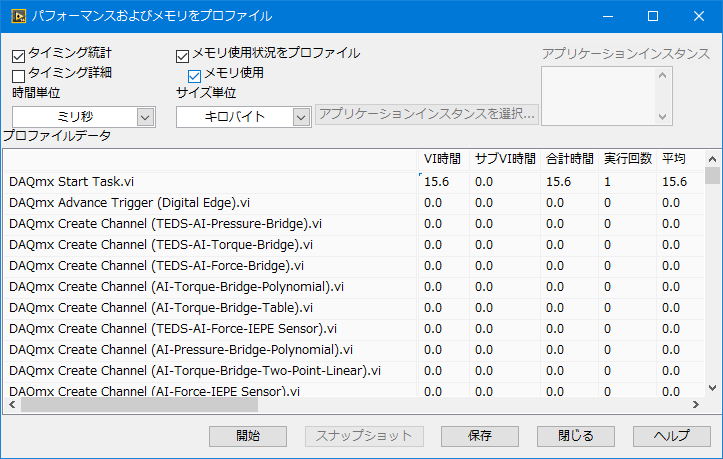Click the ヘルプ button
The image size is (723, 459).
click(x=672, y=436)
